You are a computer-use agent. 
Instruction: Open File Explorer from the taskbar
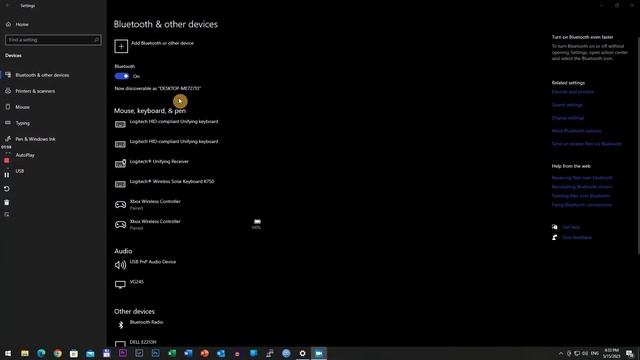click(24, 353)
